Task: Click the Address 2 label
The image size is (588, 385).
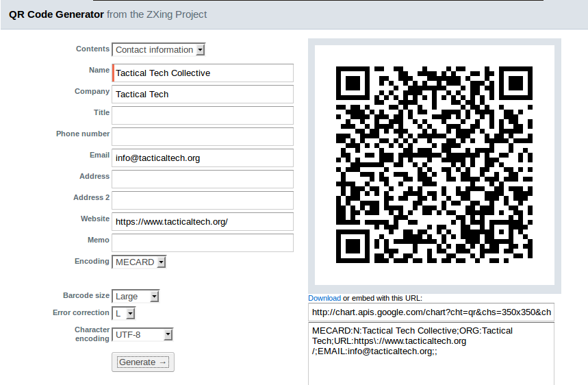Action: tap(92, 197)
